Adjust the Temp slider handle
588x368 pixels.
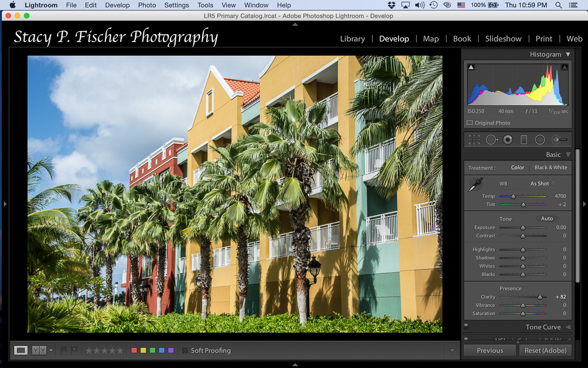pyautogui.click(x=513, y=197)
